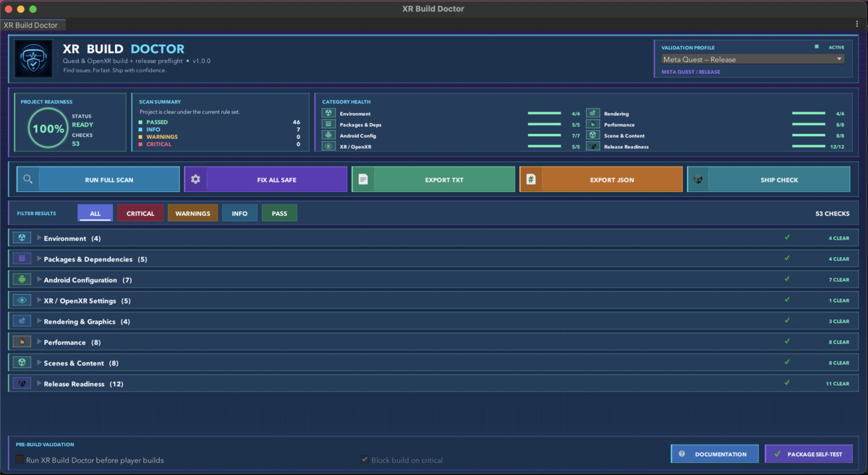Open the Documentation button

point(715,454)
